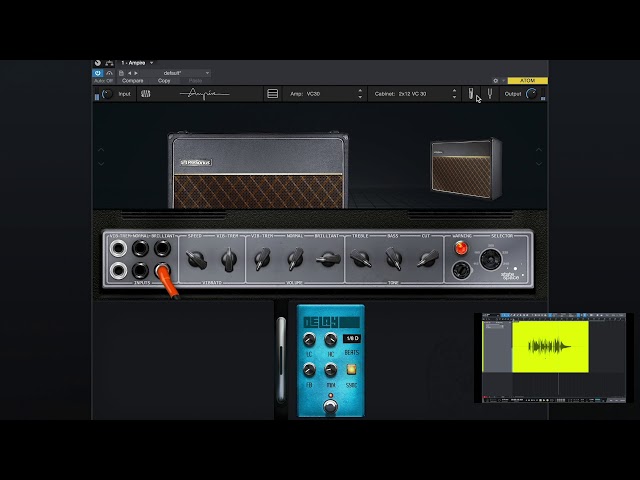Click the yellow audio waveform clip thumbnail

pyautogui.click(x=550, y=347)
